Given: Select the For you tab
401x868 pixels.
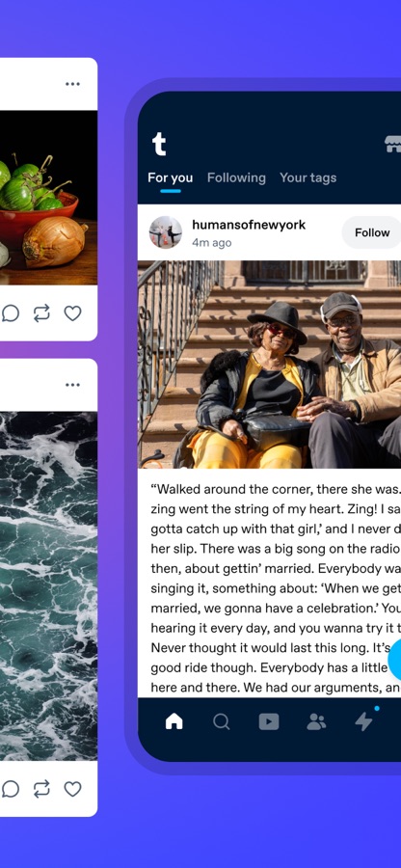Looking at the screenshot, I should 171,177.
